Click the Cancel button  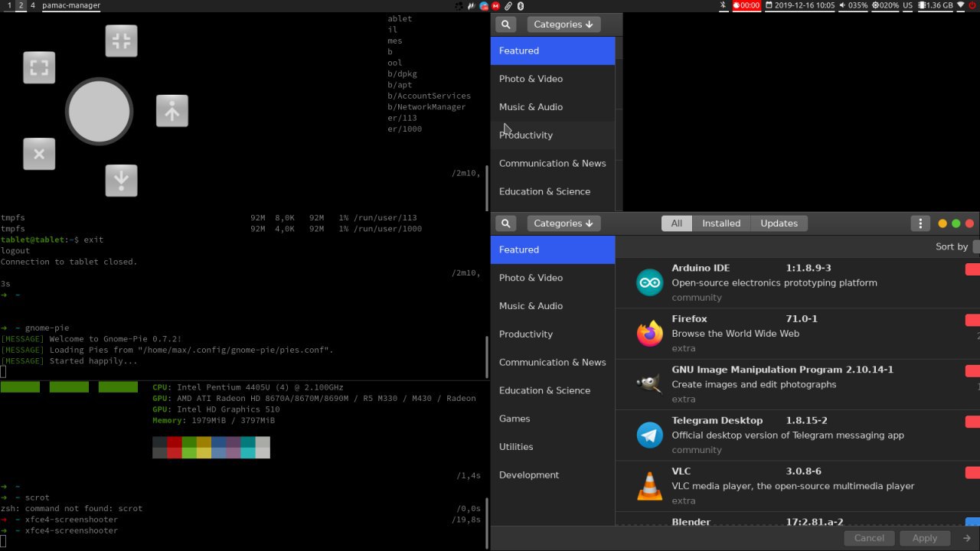(x=869, y=538)
